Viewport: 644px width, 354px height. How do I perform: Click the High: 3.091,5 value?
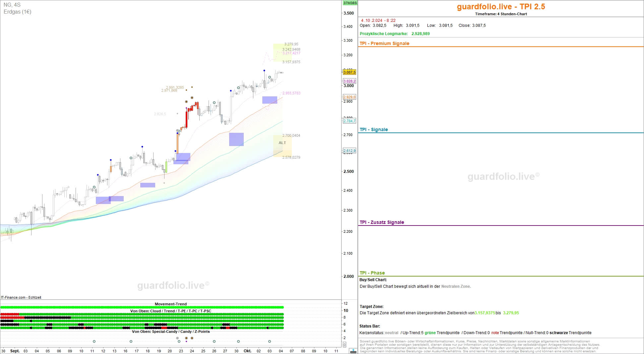[x=406, y=25]
